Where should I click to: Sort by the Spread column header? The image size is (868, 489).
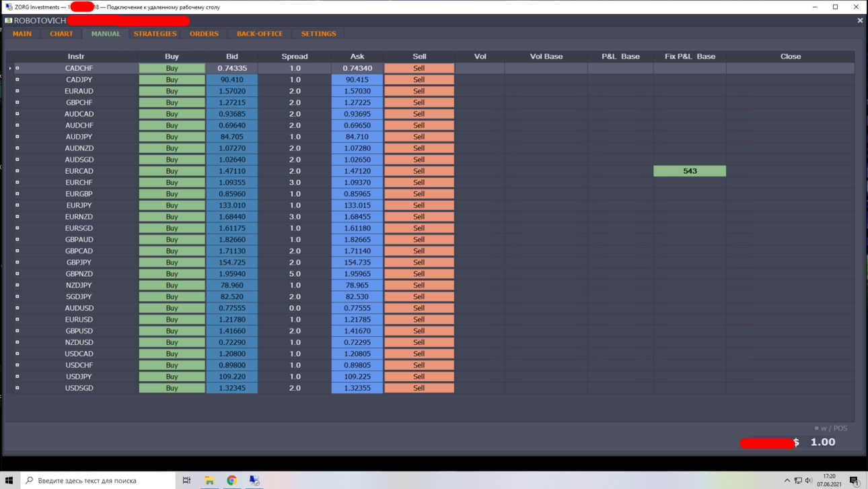295,57
